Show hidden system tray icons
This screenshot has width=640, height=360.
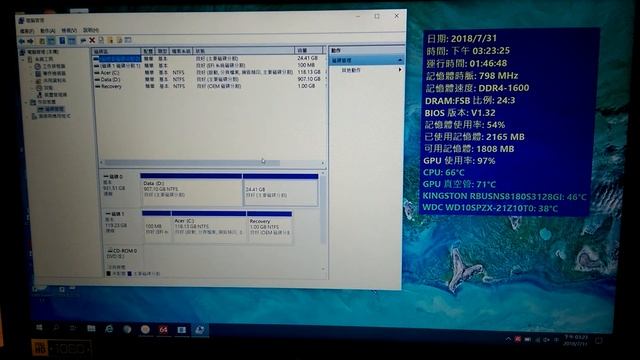pos(508,339)
